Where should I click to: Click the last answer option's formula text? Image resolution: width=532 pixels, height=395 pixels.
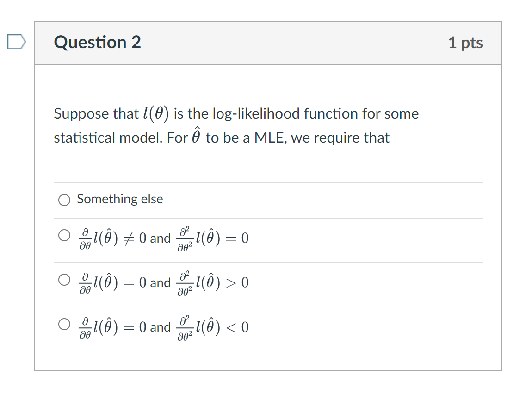pos(162,327)
